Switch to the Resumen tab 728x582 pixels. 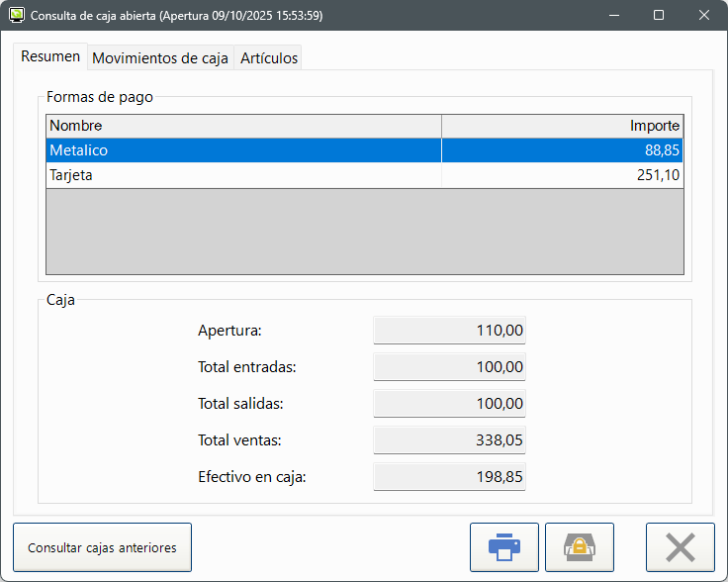point(50,57)
